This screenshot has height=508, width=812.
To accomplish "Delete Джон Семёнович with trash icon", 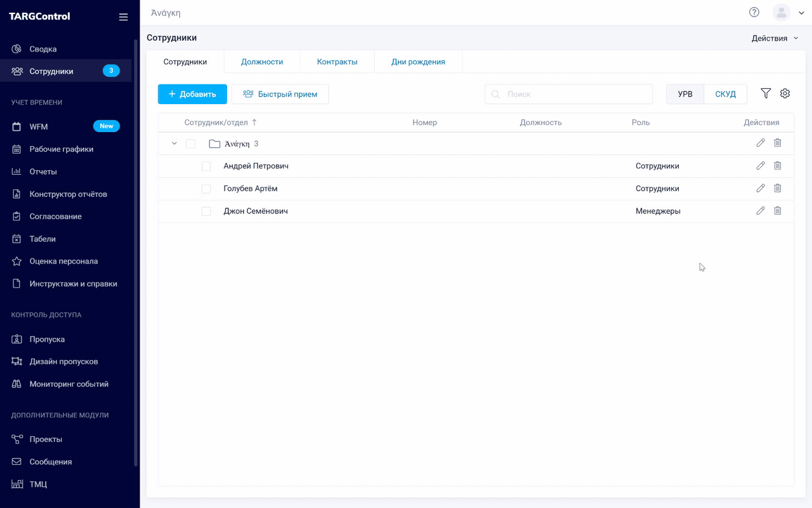I will [x=777, y=211].
